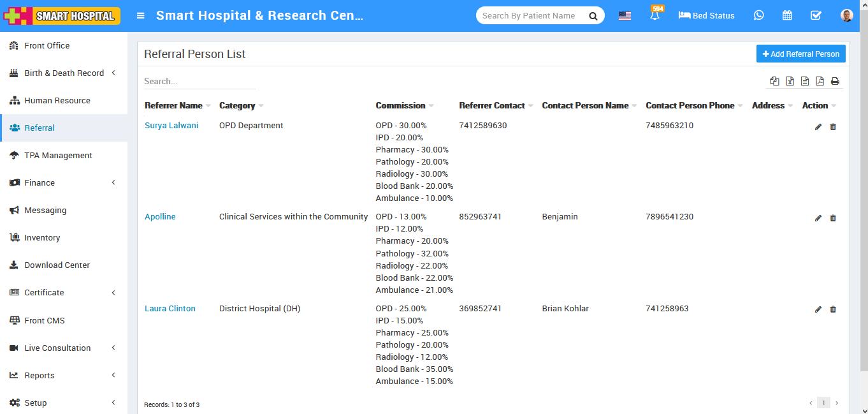Open TPA Management from sidebar
This screenshot has height=414, width=868.
pos(58,155)
